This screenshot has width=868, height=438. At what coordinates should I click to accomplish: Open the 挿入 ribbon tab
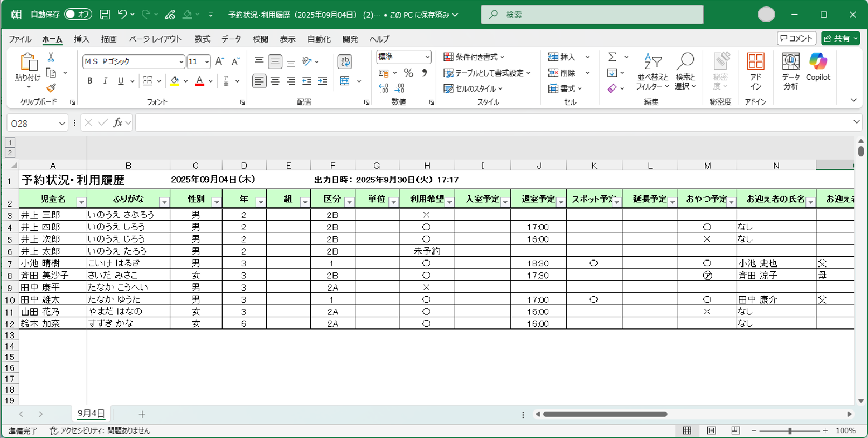coord(81,39)
